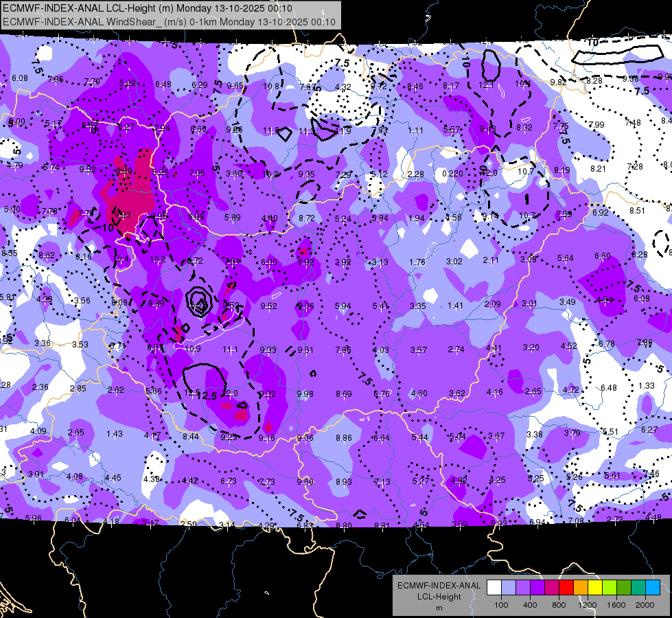Click the wind shear value 5.64
The image size is (672, 618).
point(566,257)
